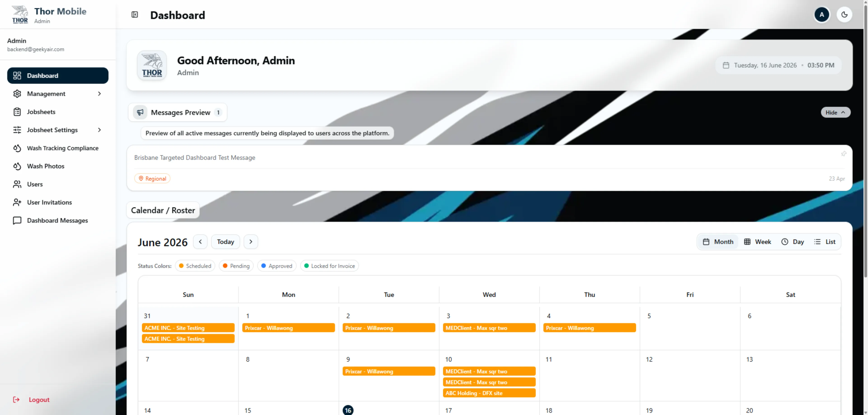
Task: Go to Wash Tracking Compliance
Action: pyautogui.click(x=58, y=148)
